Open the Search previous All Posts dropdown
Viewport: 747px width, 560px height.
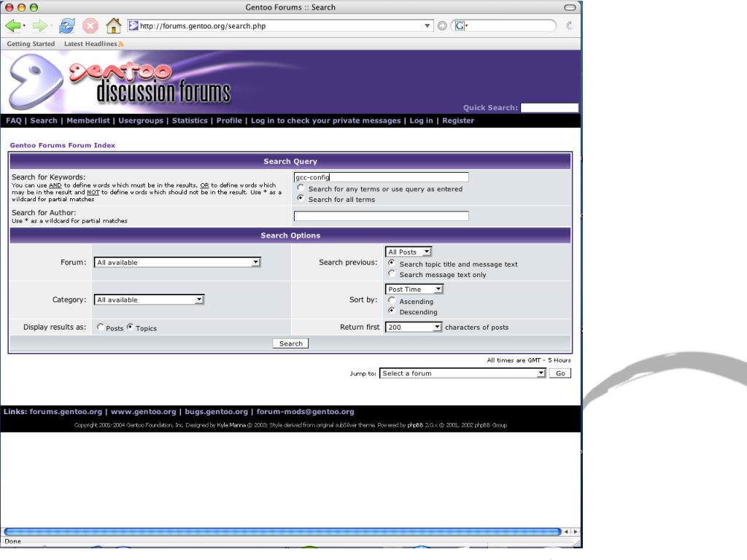tap(409, 252)
